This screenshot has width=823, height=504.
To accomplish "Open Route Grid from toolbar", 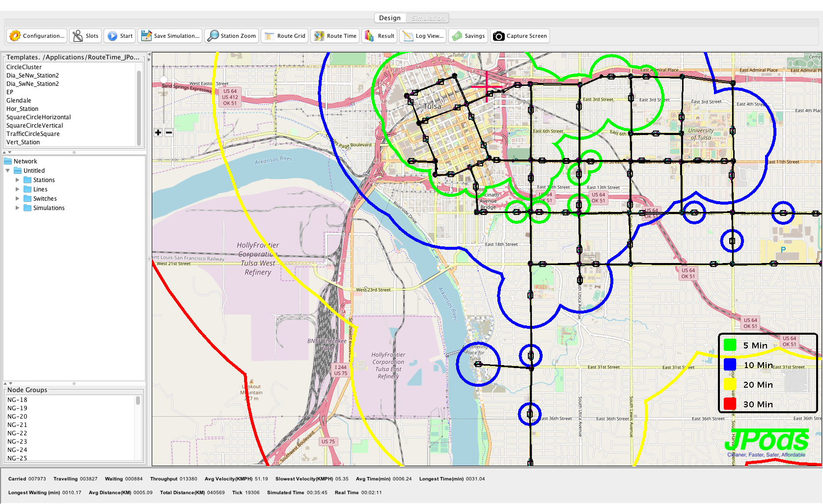I will (270, 36).
